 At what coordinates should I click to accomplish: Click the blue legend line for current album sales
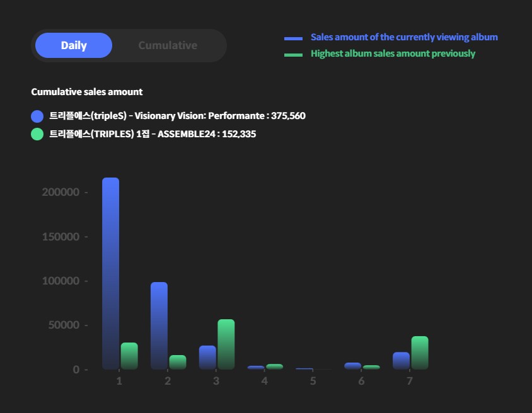pos(293,38)
